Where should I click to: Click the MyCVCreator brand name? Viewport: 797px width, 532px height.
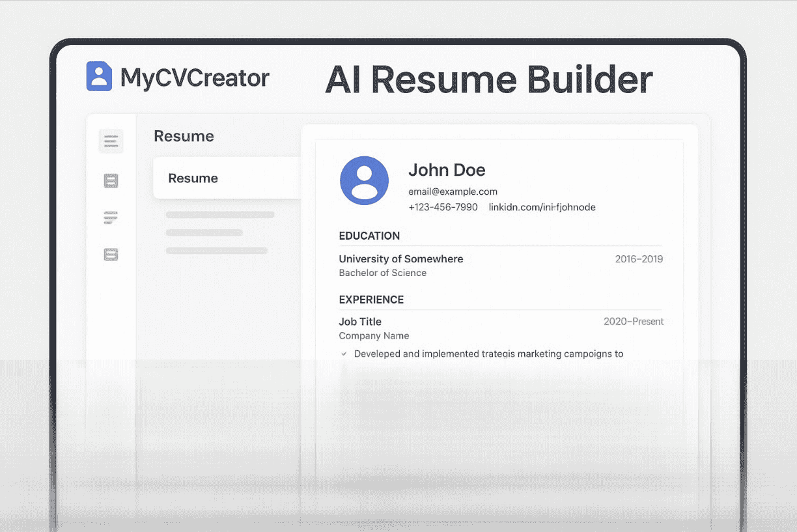195,77
